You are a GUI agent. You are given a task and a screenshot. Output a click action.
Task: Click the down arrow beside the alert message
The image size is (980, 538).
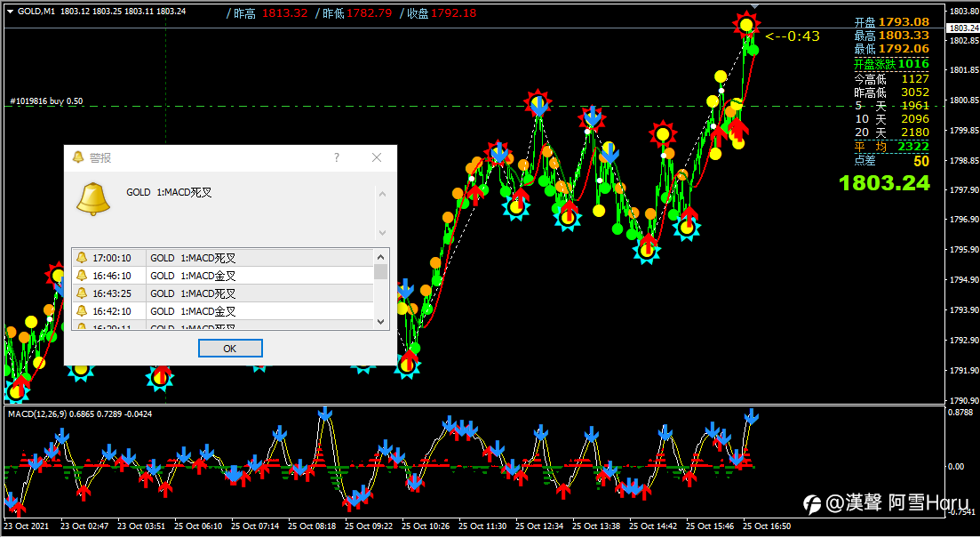pos(383,233)
